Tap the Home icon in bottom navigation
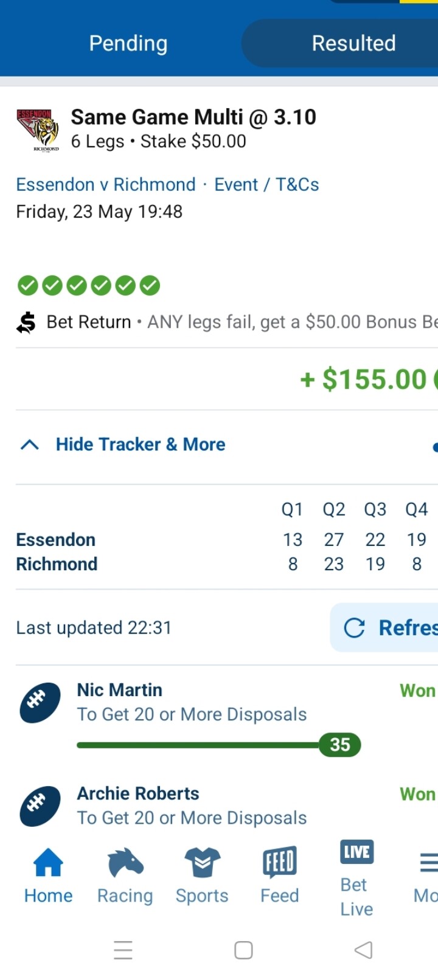Screen dimensions: 438x980 [48, 863]
